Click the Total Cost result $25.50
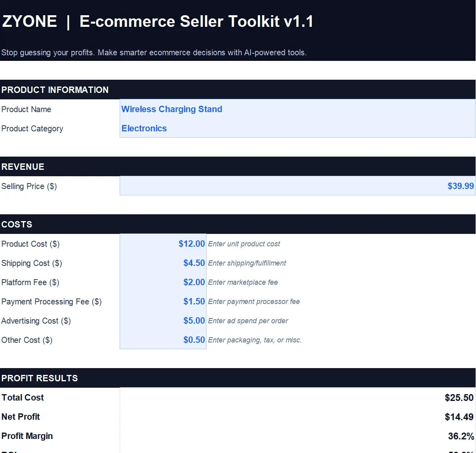 point(459,397)
